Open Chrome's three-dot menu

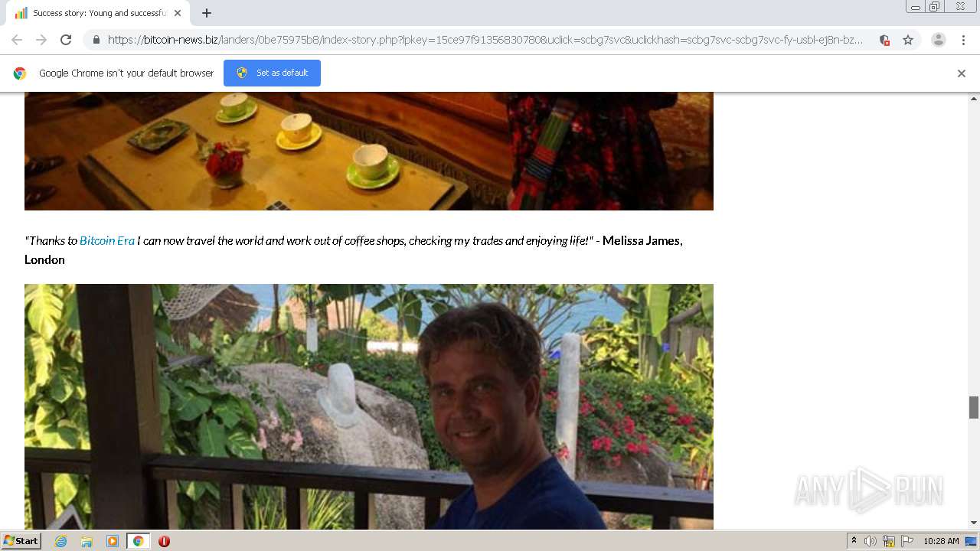point(963,40)
